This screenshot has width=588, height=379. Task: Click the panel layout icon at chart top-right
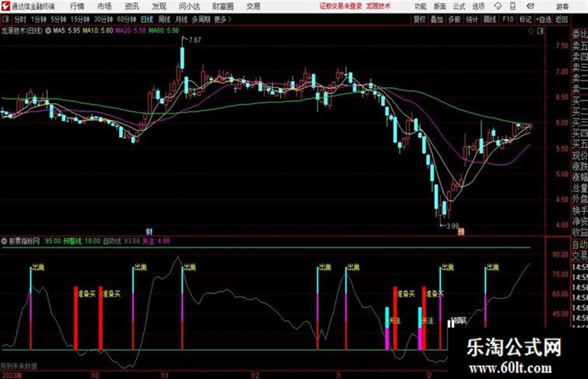(x=540, y=31)
